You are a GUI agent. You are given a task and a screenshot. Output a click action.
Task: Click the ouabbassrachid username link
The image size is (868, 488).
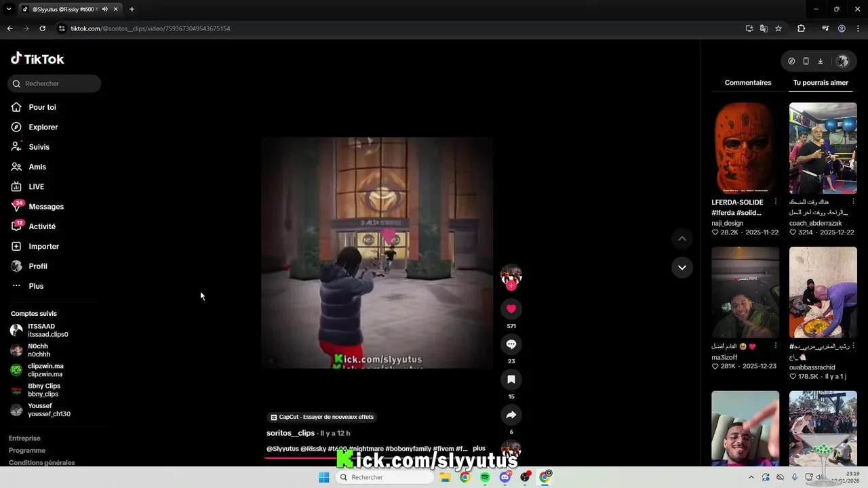812,367
